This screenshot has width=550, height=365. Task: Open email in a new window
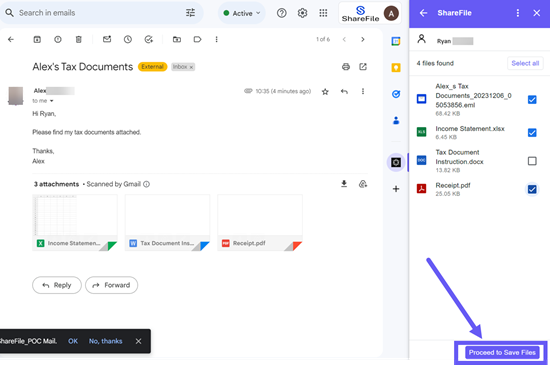(x=363, y=67)
